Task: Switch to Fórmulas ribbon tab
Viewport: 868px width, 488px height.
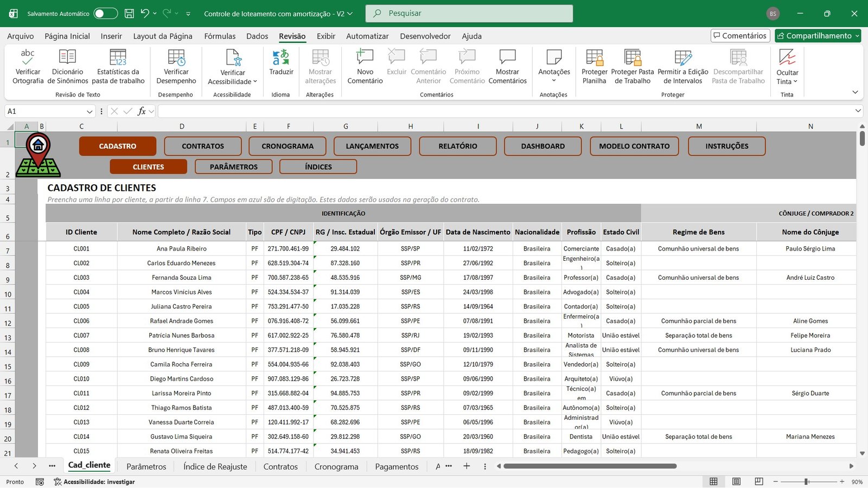Action: (x=220, y=36)
